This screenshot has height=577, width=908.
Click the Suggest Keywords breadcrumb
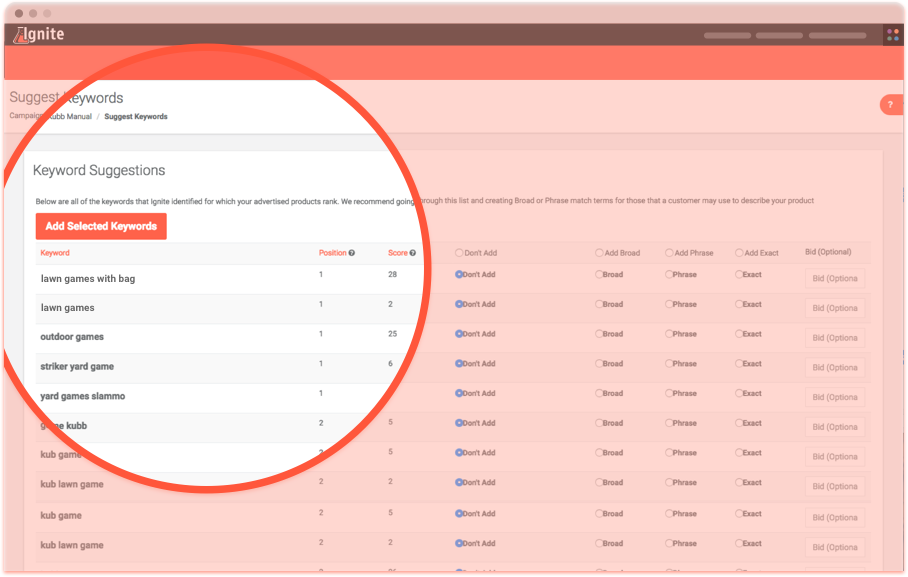[x=136, y=116]
